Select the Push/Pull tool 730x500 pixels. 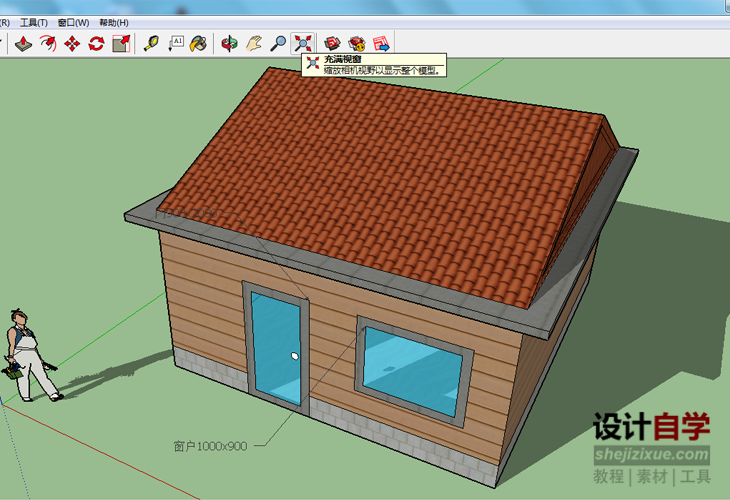click(x=24, y=43)
